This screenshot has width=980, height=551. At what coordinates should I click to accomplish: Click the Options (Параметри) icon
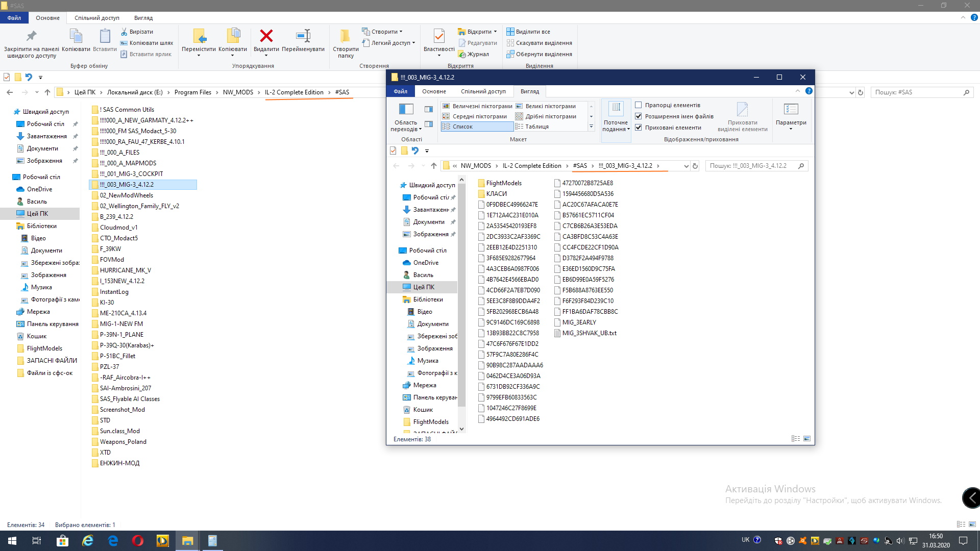(x=791, y=110)
